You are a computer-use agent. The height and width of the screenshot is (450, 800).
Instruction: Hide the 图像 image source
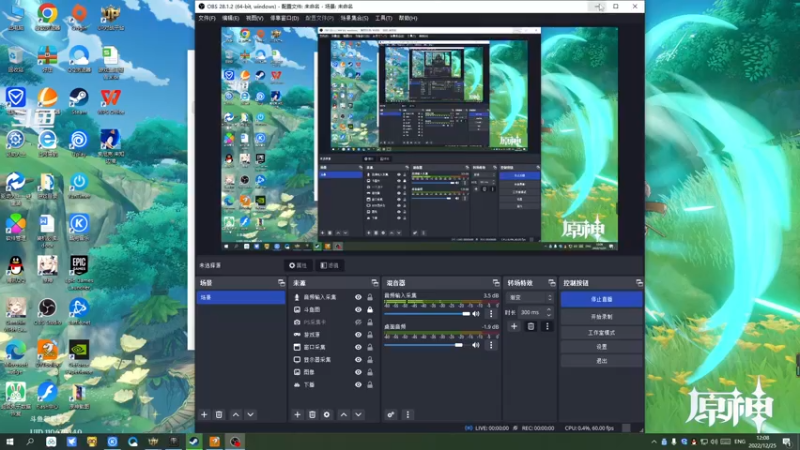click(358, 372)
